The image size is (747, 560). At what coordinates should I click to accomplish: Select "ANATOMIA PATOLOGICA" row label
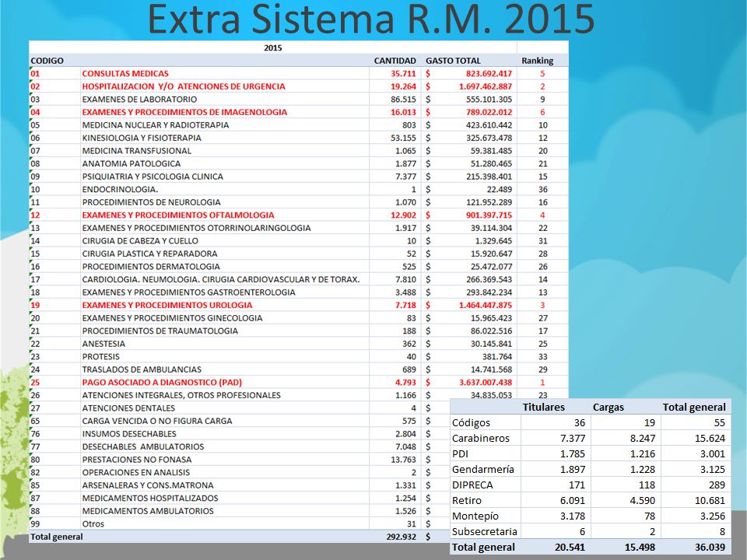click(131, 163)
